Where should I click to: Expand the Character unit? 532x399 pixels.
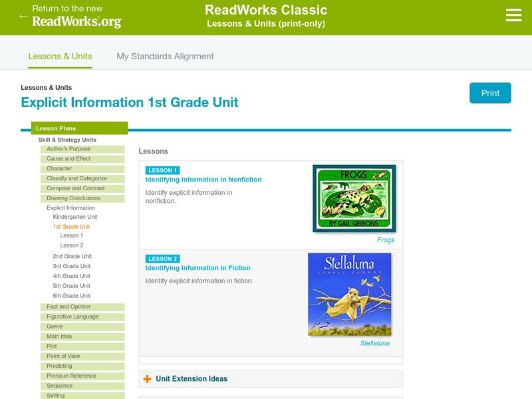point(82,169)
